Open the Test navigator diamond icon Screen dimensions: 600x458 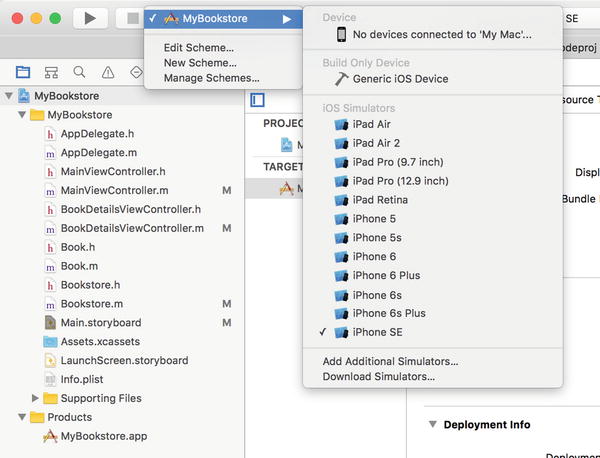coord(136,72)
